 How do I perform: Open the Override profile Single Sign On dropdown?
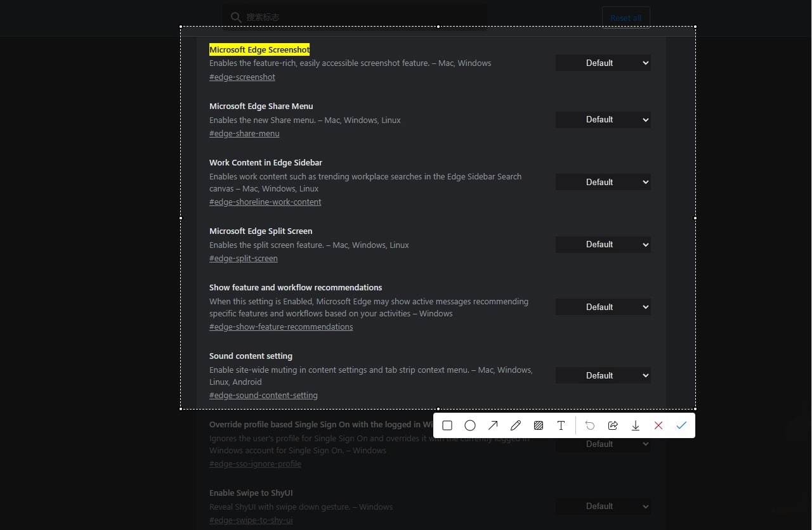tap(603, 444)
